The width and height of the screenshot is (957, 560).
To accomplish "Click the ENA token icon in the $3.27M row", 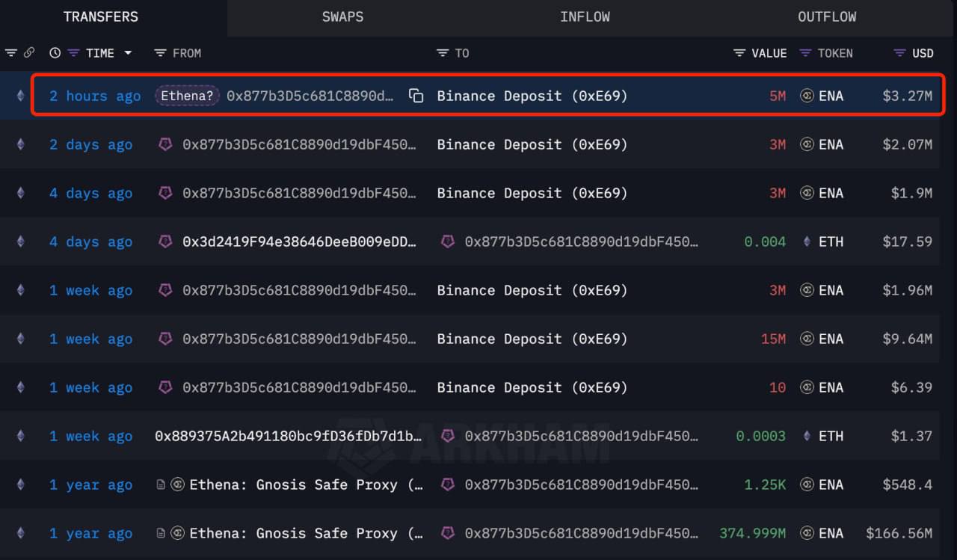I will coord(807,96).
